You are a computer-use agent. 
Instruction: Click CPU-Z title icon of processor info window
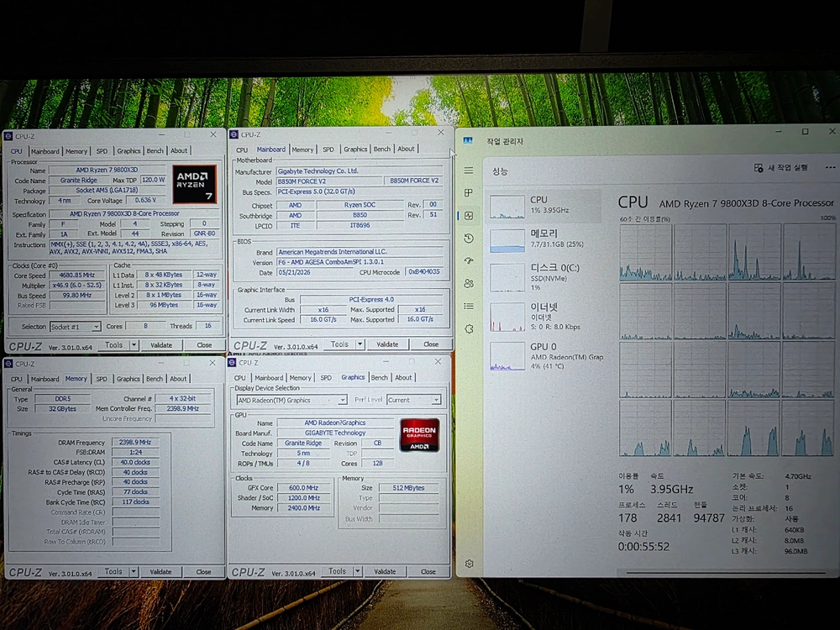(x=8, y=136)
